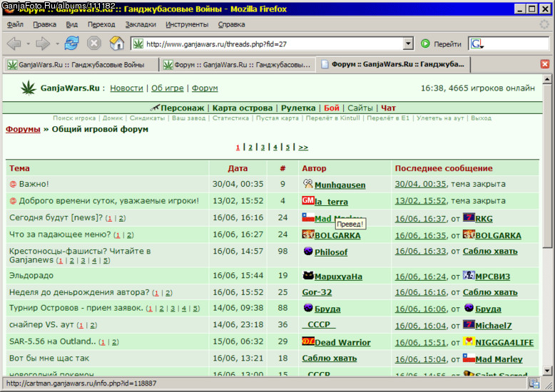
Task: Click the Forward navigation arrow
Action: (x=43, y=43)
